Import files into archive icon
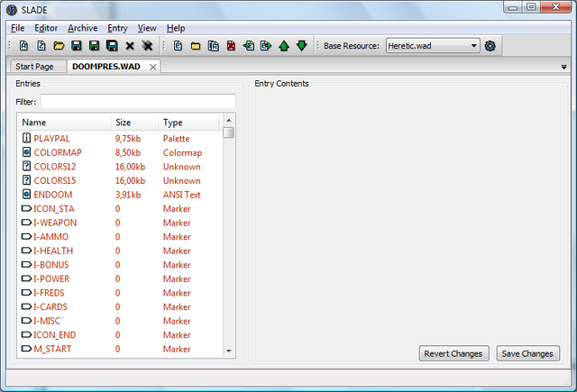 (x=214, y=46)
